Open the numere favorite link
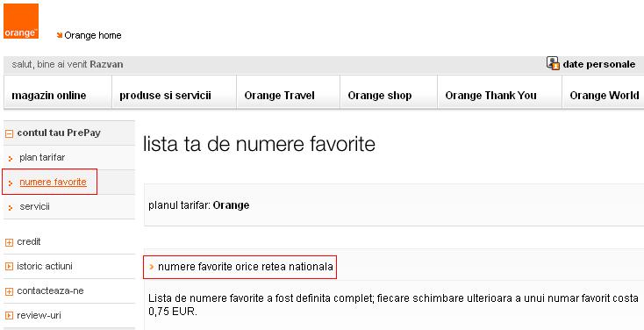 pos(53,182)
